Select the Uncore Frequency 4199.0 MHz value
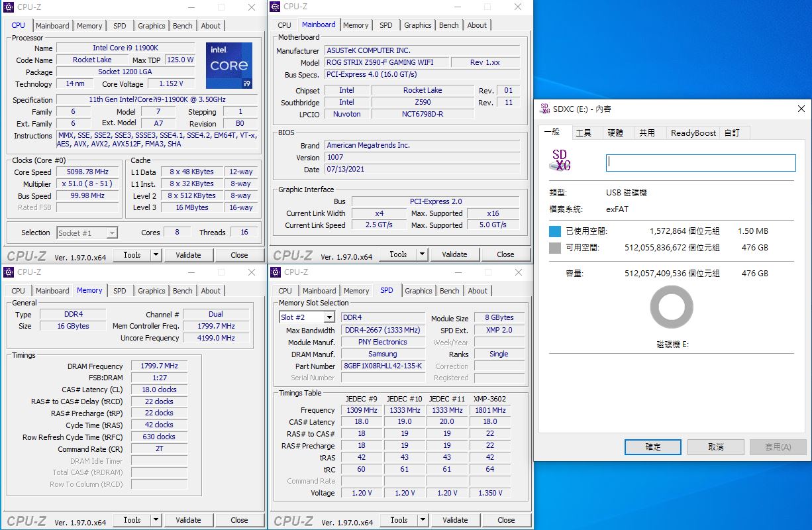This screenshot has width=812, height=530. tap(216, 338)
